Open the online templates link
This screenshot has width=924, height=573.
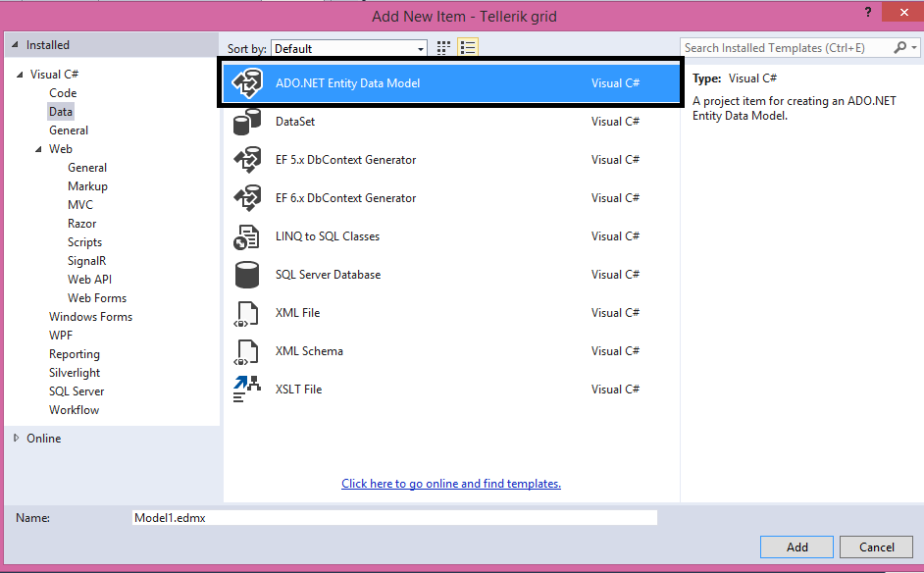tap(451, 484)
